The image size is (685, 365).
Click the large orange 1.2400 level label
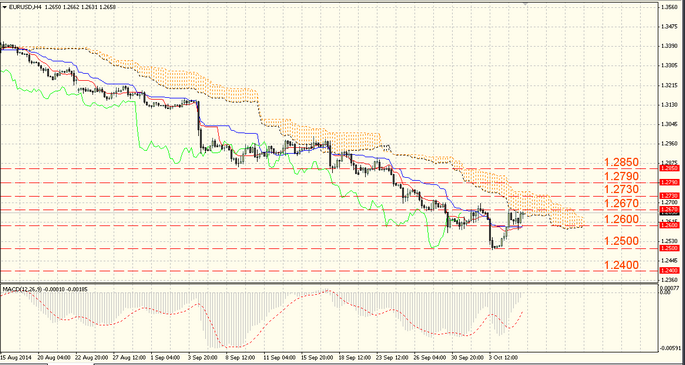[x=622, y=265]
